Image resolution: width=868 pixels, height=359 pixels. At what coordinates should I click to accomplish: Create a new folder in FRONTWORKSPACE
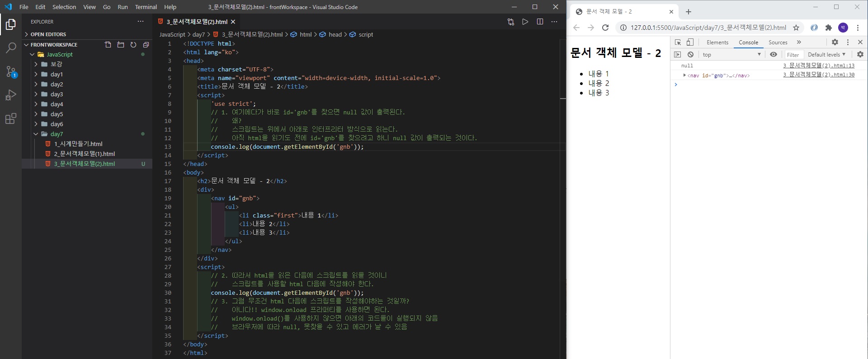[121, 45]
